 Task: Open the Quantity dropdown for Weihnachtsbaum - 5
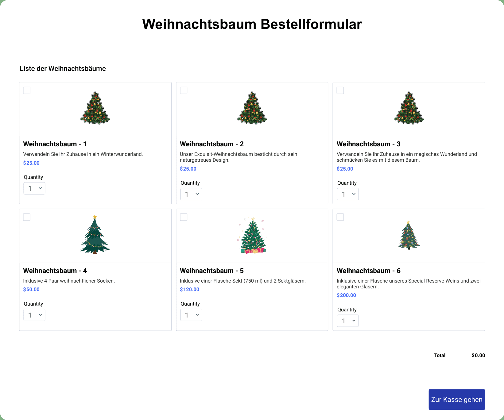pos(191,315)
